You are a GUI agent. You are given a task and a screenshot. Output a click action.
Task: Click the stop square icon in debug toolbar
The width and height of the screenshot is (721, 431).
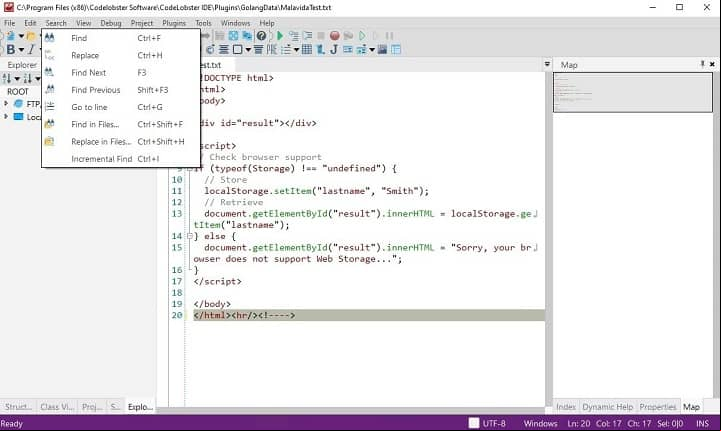pyautogui.click(x=320, y=36)
